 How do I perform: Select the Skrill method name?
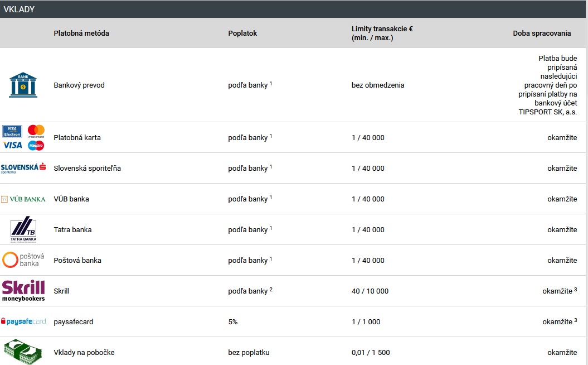coord(61,291)
